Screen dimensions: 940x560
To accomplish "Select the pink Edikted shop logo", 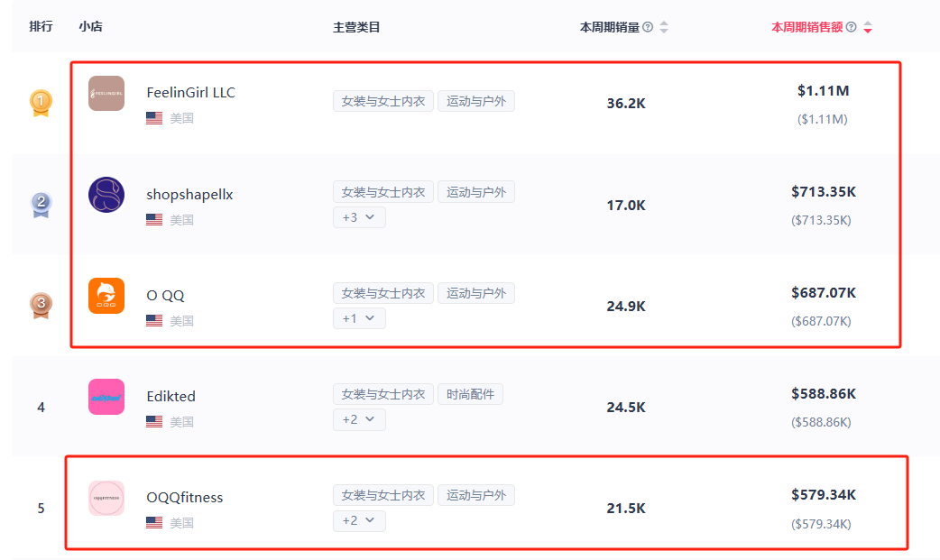I will [x=106, y=397].
